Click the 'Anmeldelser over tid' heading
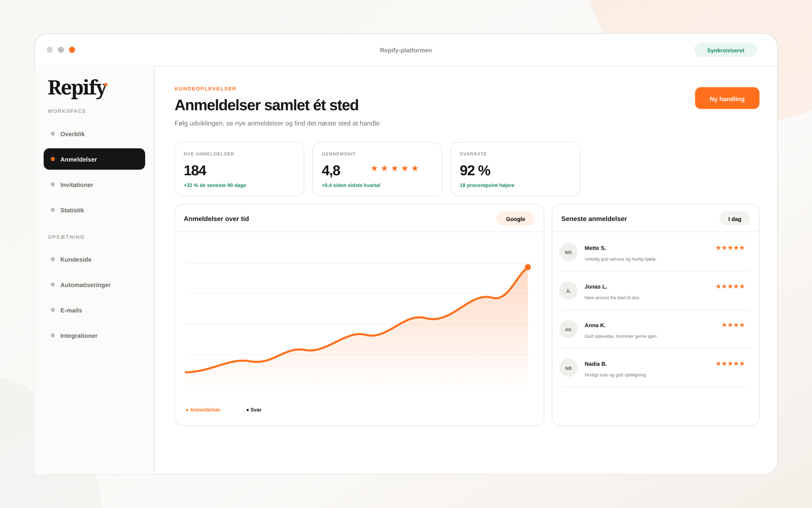The width and height of the screenshot is (812, 508). [x=216, y=218]
